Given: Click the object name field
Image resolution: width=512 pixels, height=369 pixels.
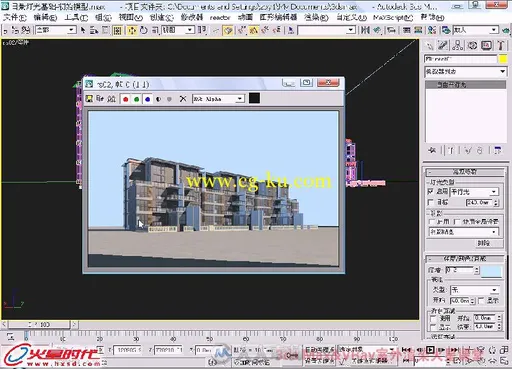Looking at the screenshot, I should [460, 59].
